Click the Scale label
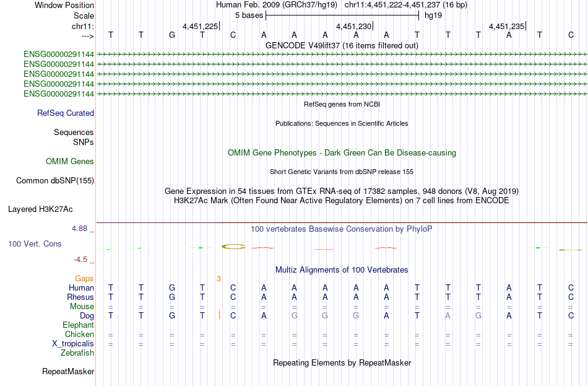This screenshot has width=588, height=386. [84, 15]
